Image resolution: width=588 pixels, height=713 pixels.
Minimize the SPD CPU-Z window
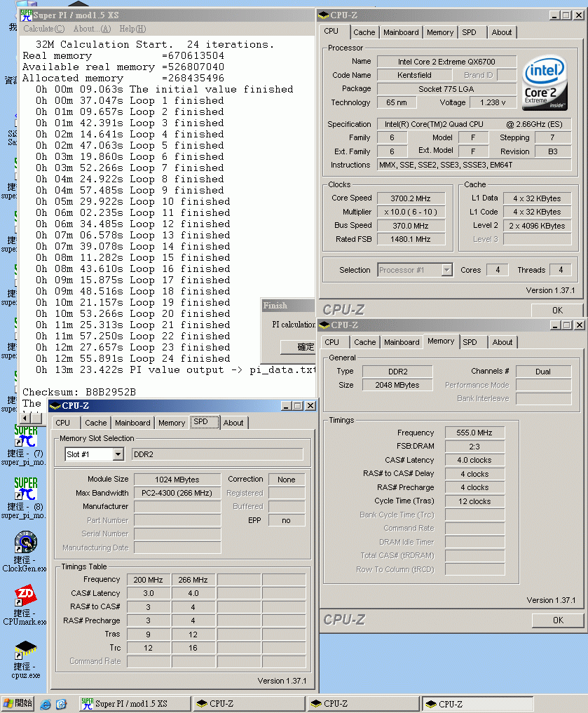coord(286,406)
